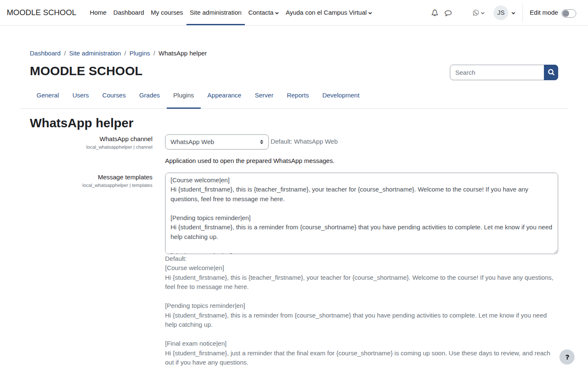This screenshot has height=378, width=588.
Task: Open the WhatsApp channel select box
Action: [217, 142]
